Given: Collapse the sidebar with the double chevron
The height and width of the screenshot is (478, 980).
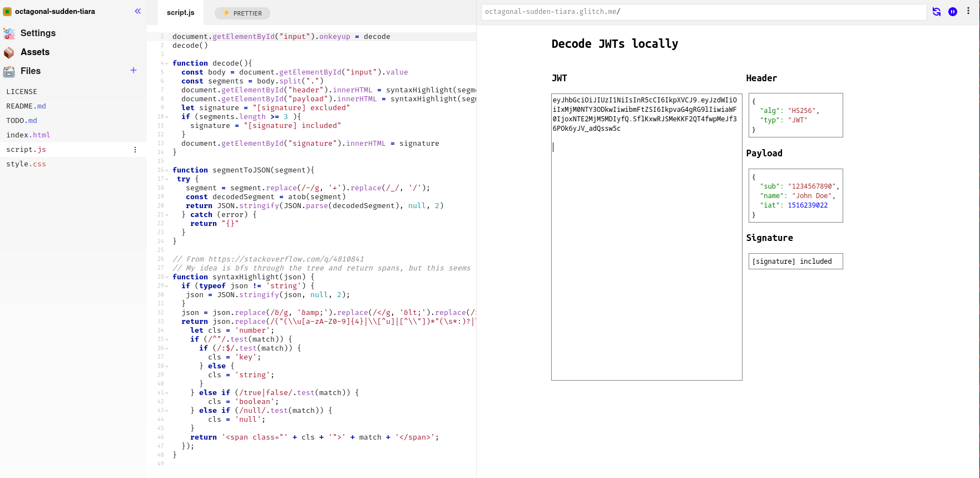Looking at the screenshot, I should 137,11.
